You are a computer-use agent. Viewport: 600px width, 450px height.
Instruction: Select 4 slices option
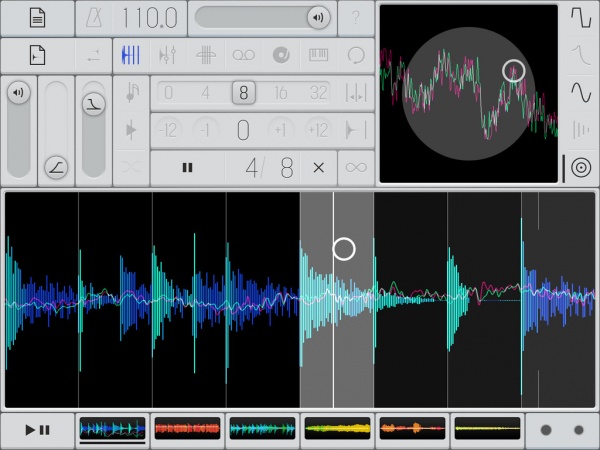[206, 93]
